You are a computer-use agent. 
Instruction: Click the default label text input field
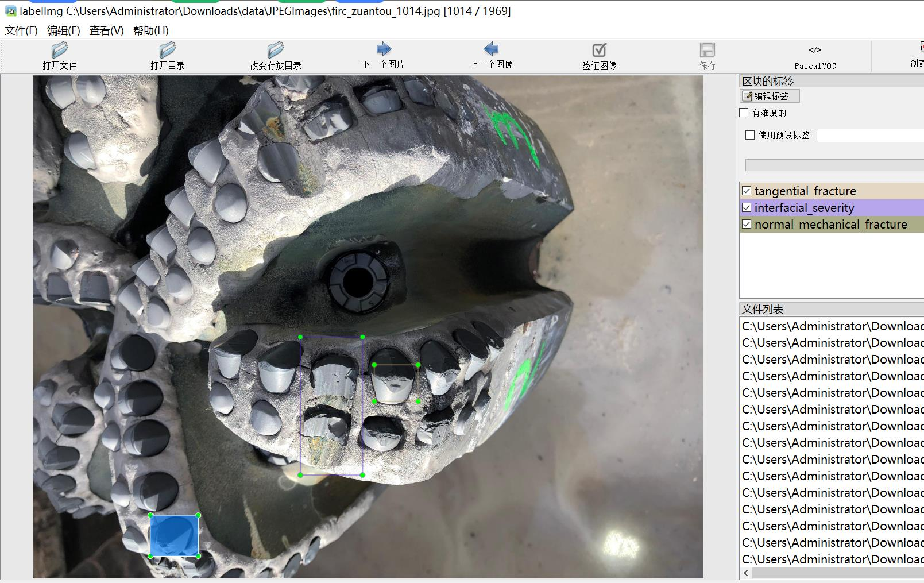pos(869,136)
